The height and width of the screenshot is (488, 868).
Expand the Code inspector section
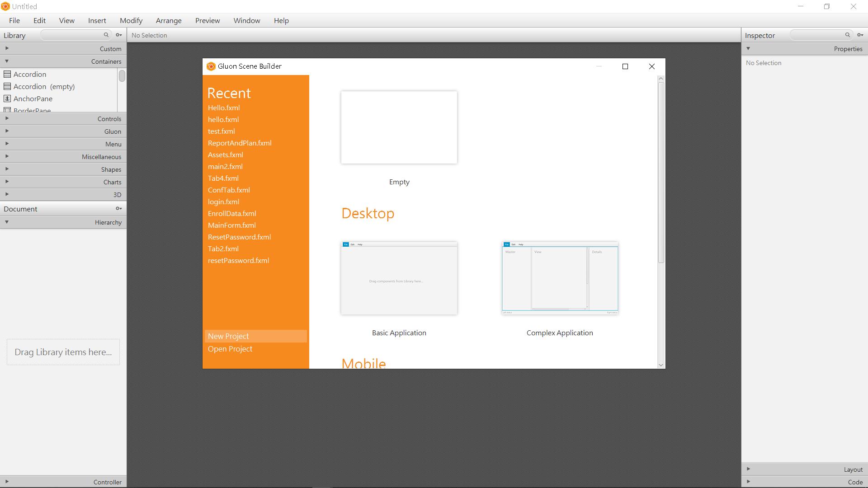(748, 482)
